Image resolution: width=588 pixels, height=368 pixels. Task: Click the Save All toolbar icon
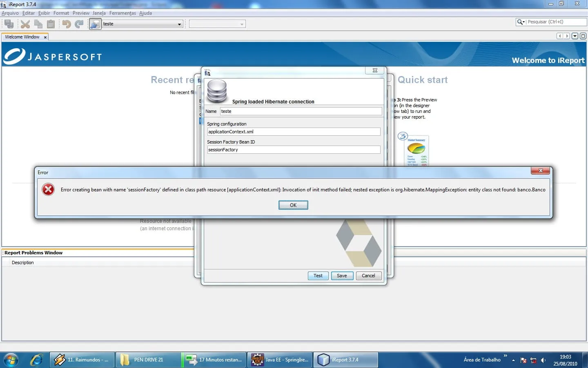coord(9,24)
